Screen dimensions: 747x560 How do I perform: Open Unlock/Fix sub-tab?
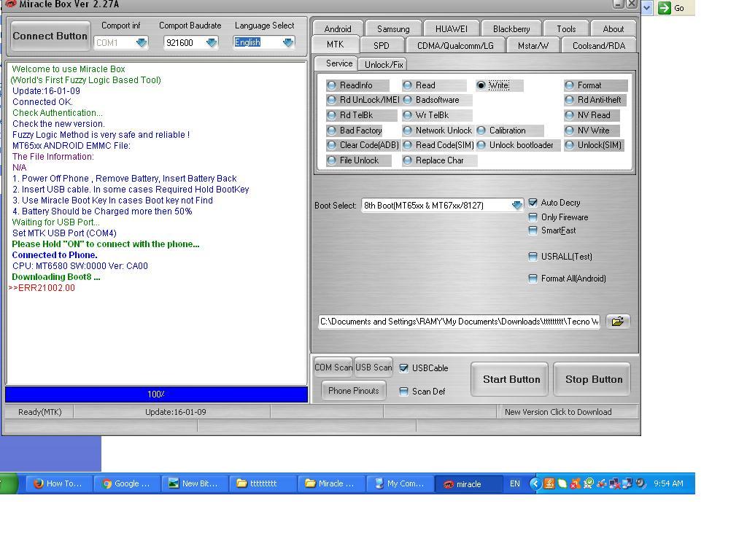384,65
